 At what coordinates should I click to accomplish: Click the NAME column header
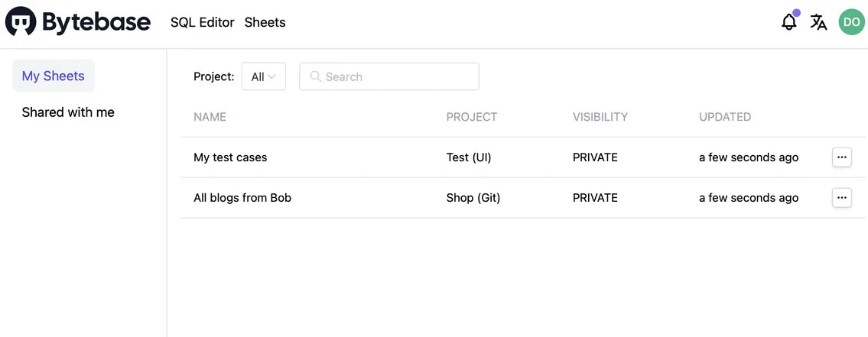210,117
